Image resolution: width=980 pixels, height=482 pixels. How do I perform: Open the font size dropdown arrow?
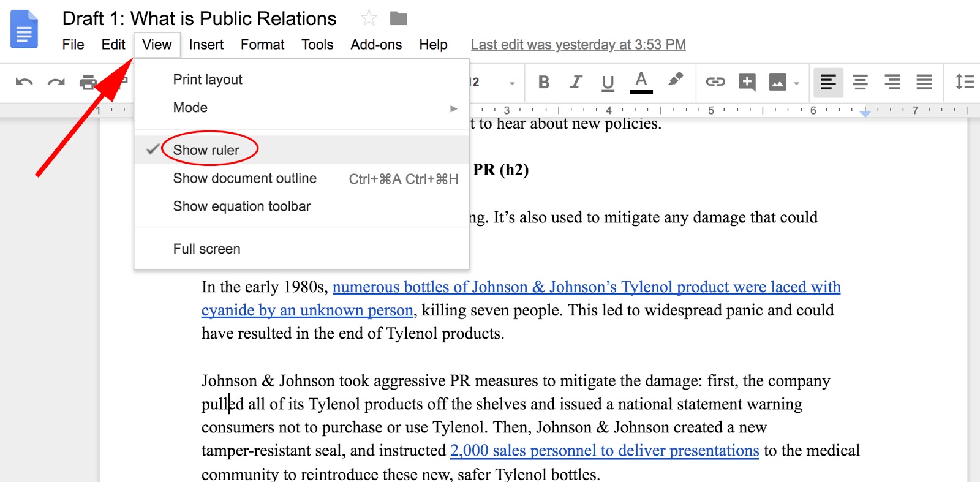pyautogui.click(x=512, y=83)
